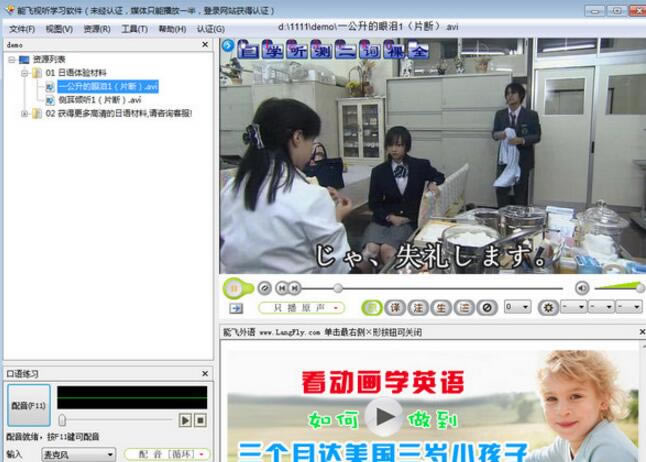
Task: Open the 视图(V) menu
Action: click(x=59, y=29)
